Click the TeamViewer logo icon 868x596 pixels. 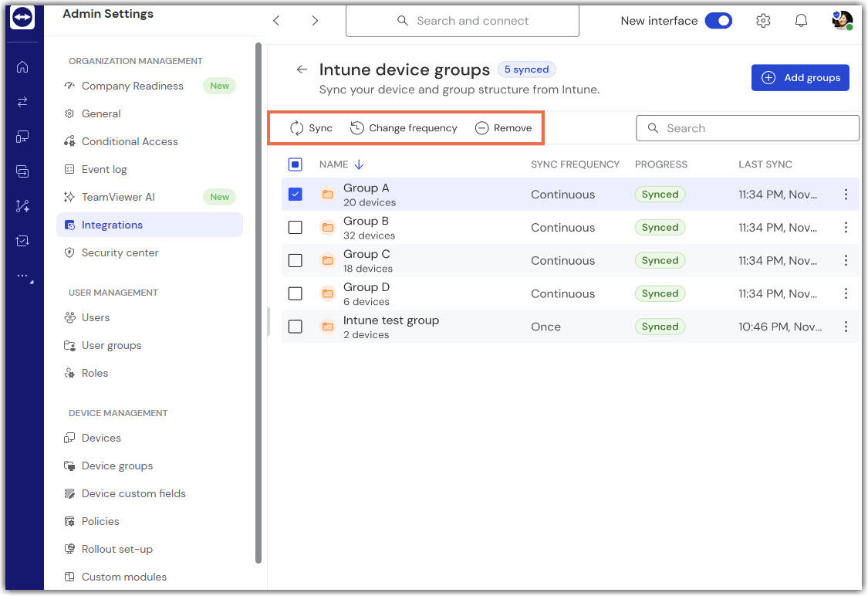point(22,17)
